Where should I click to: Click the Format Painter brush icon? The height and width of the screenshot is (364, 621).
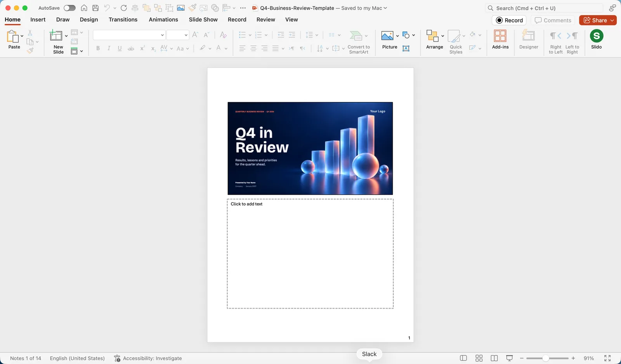[x=30, y=50]
